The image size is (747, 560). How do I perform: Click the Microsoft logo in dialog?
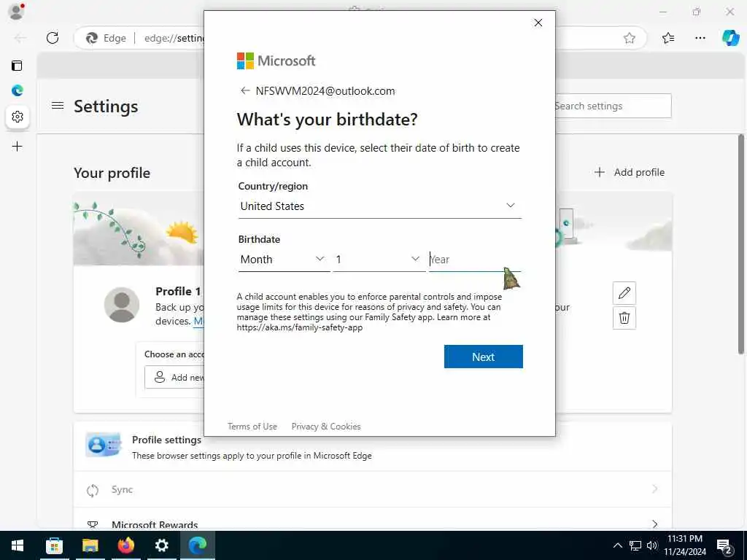click(276, 61)
